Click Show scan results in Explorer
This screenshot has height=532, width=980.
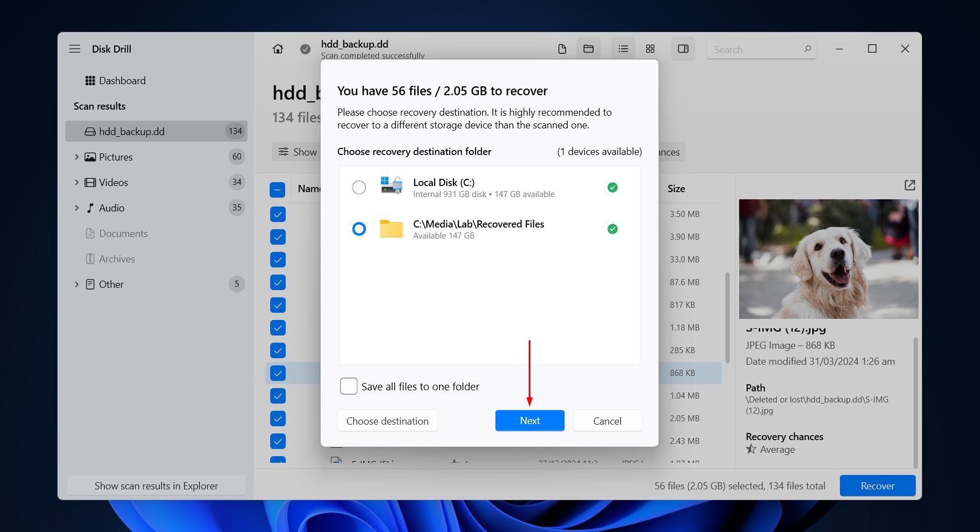click(156, 485)
